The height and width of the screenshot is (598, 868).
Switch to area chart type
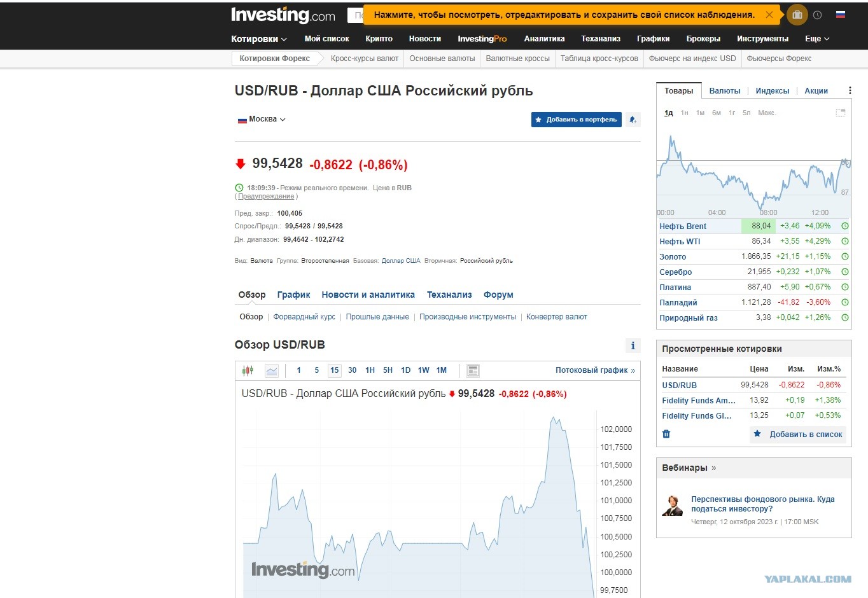(x=272, y=370)
